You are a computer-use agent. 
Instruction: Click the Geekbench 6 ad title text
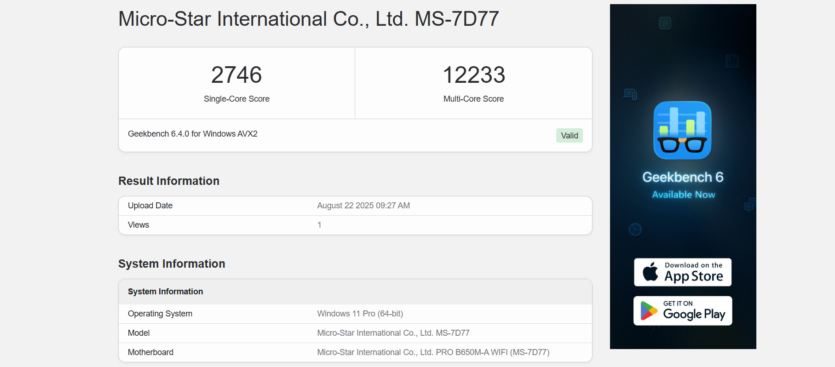click(683, 177)
